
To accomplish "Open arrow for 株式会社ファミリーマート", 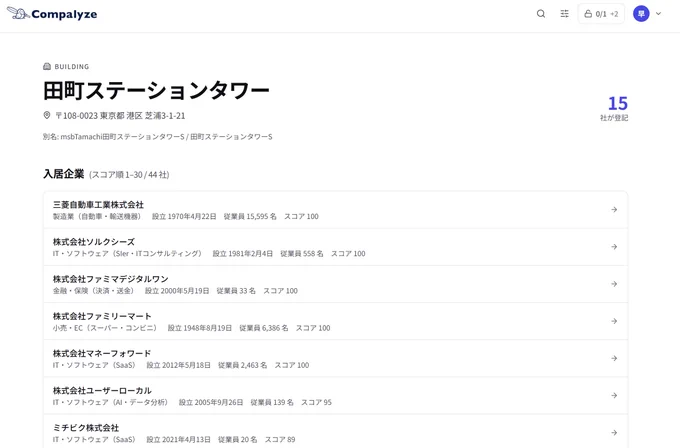I will [x=614, y=321].
